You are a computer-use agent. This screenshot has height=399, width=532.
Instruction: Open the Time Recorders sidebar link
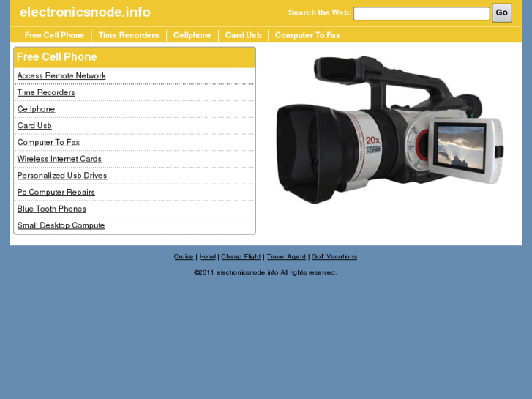[46, 93]
